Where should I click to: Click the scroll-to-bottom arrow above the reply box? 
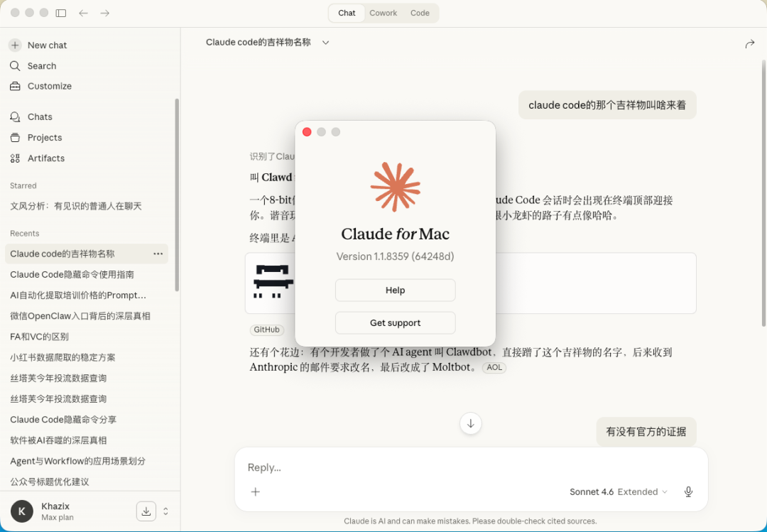(x=471, y=423)
